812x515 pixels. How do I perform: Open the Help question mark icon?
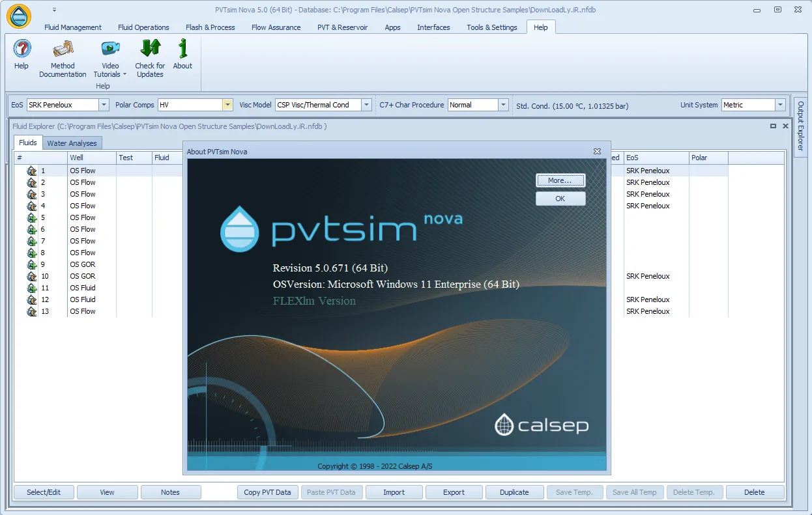(22, 49)
